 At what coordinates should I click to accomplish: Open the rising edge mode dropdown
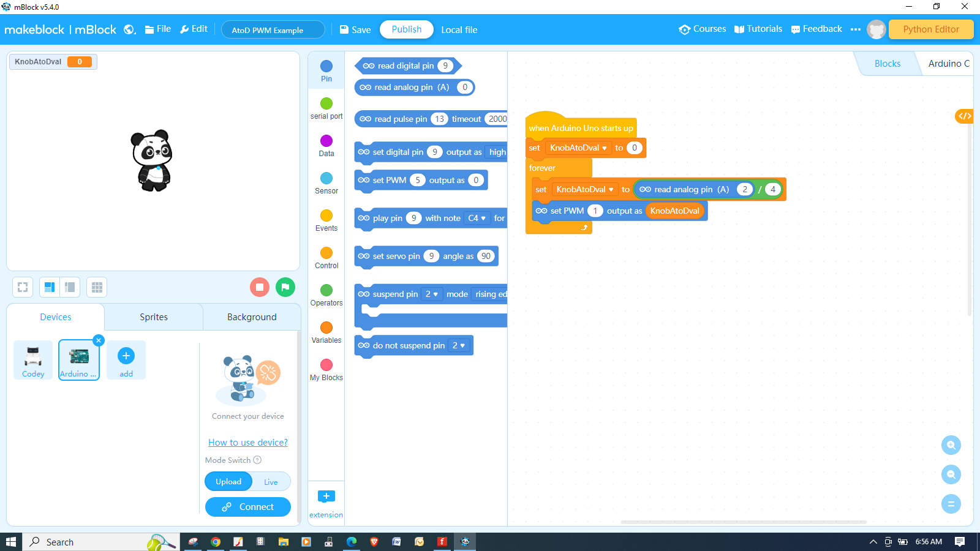tap(490, 294)
